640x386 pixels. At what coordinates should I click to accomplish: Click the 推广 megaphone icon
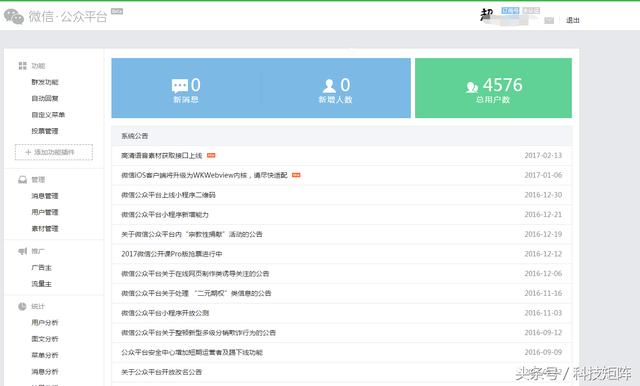pos(22,251)
